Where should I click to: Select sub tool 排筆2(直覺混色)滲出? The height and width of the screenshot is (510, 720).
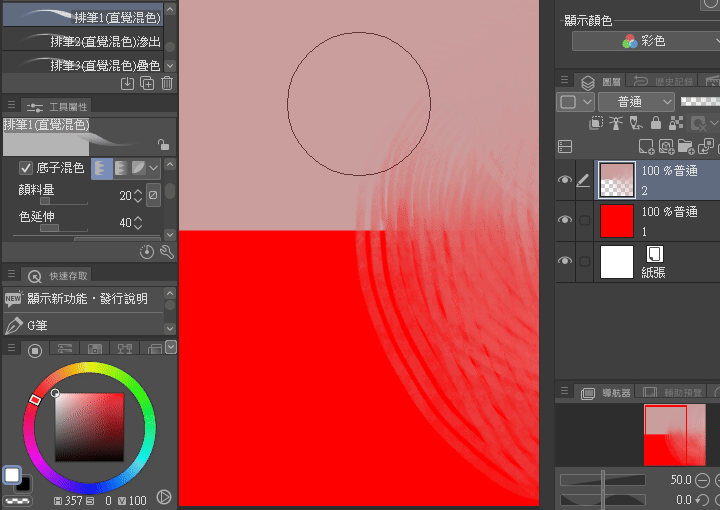point(83,40)
